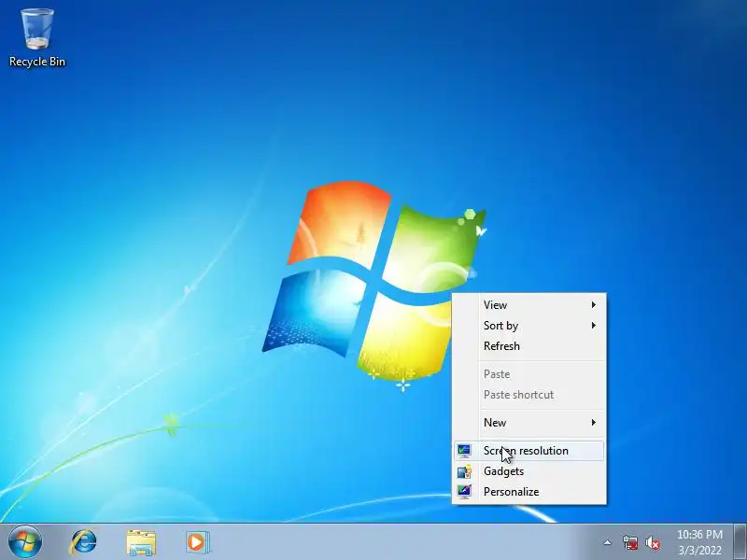Click the Sort by submenu arrow
This screenshot has height=560, width=747.
[x=594, y=325]
